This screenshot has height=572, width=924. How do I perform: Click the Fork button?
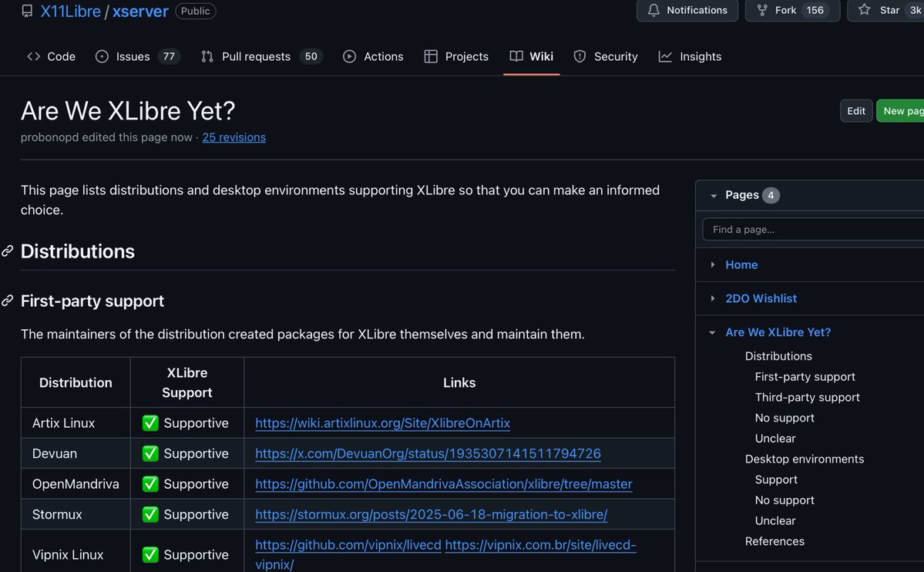pyautogui.click(x=792, y=10)
